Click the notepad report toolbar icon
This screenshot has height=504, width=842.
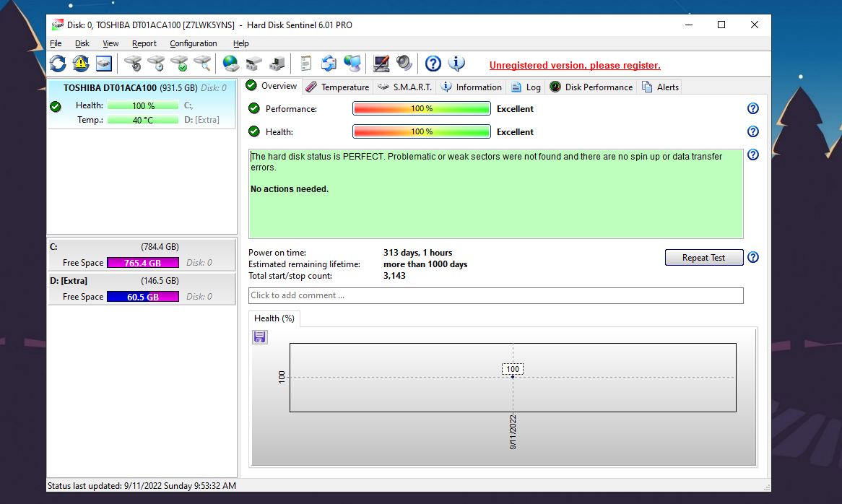coord(305,64)
